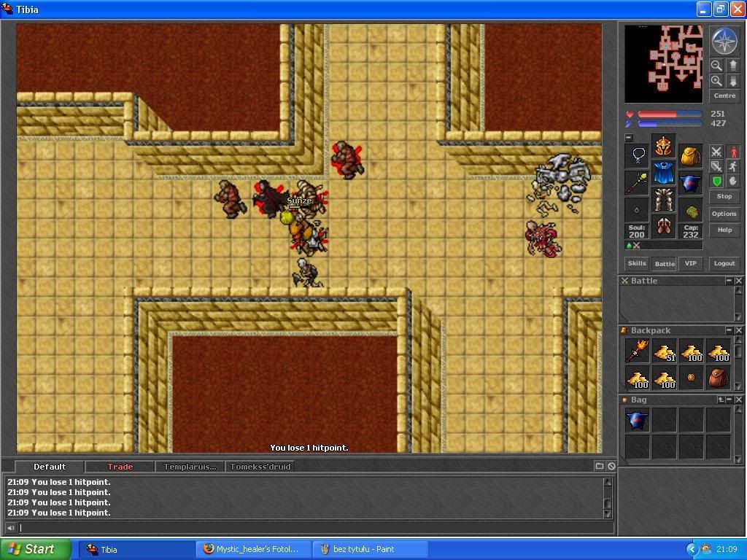Move the minimap up one floor
747x560 pixels.
coord(733,65)
